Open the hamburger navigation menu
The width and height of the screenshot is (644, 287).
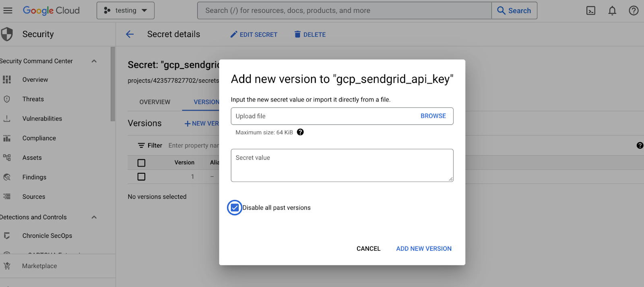tap(8, 10)
